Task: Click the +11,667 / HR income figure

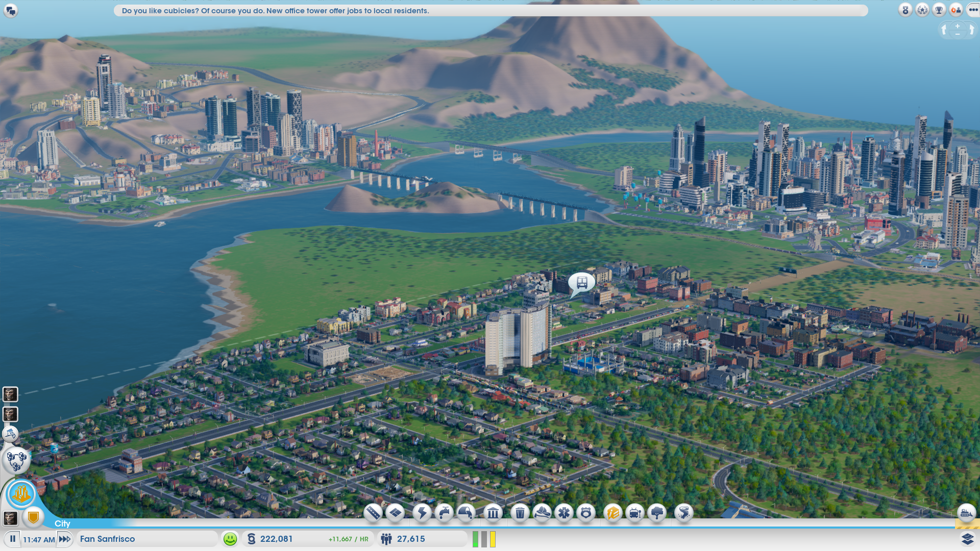Action: pyautogui.click(x=349, y=539)
